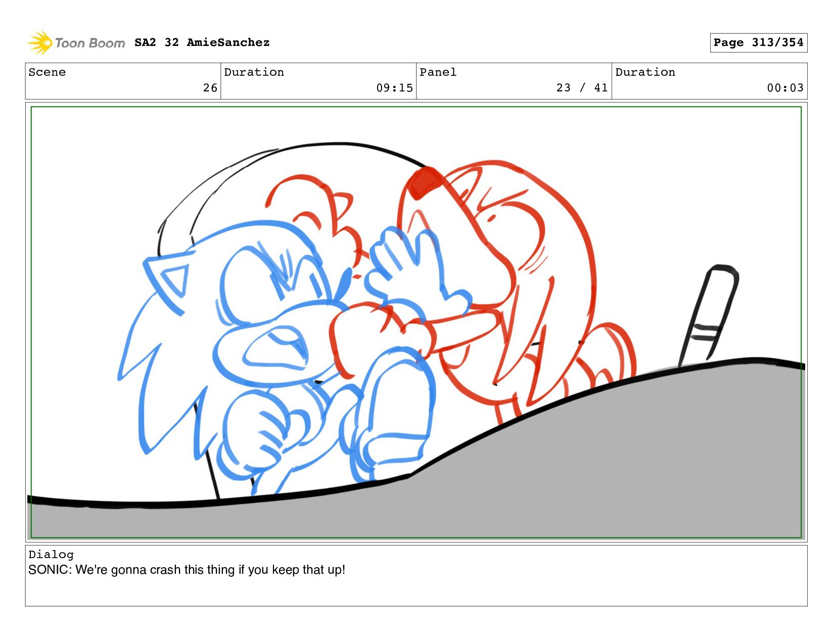This screenshot has height=644, width=834.
Task: Click the Toon Boom logo icon
Action: pyautogui.click(x=39, y=42)
